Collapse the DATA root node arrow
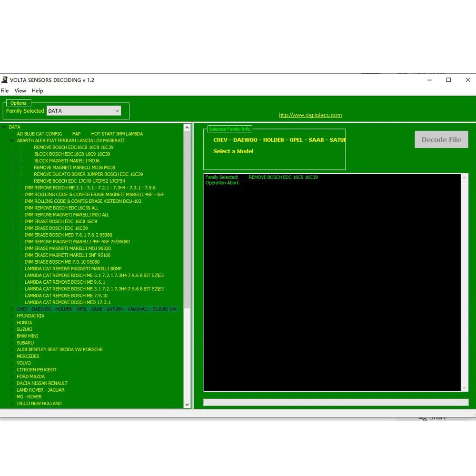 [4, 127]
